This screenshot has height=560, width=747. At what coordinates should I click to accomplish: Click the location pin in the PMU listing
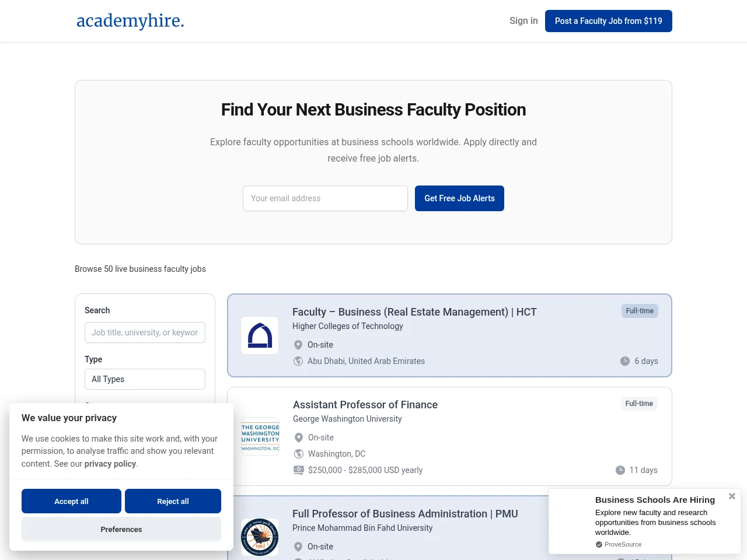(298, 547)
